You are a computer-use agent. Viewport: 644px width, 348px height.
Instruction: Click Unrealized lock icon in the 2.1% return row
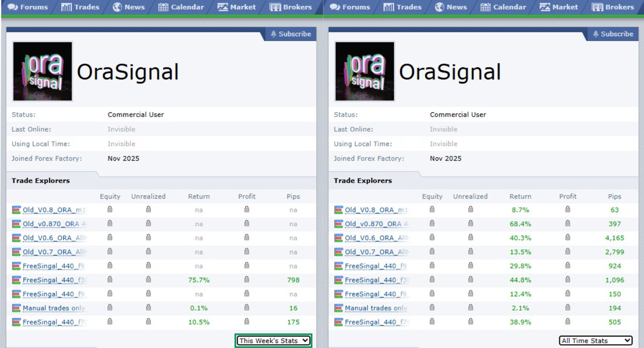(x=471, y=307)
